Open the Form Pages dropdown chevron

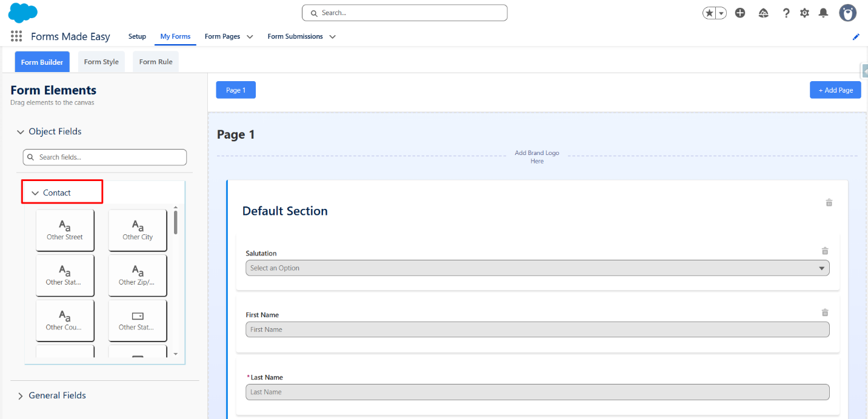pyautogui.click(x=250, y=37)
